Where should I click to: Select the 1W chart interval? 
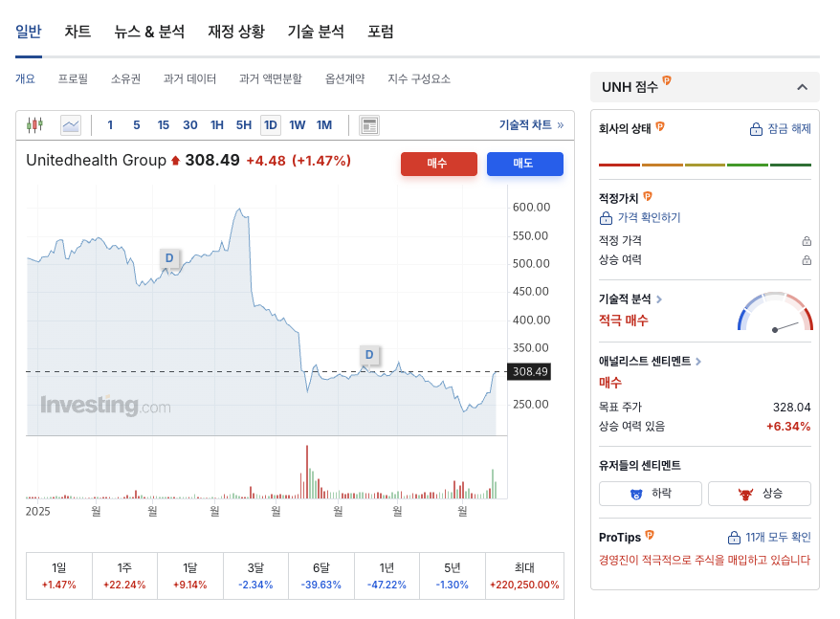(x=298, y=125)
